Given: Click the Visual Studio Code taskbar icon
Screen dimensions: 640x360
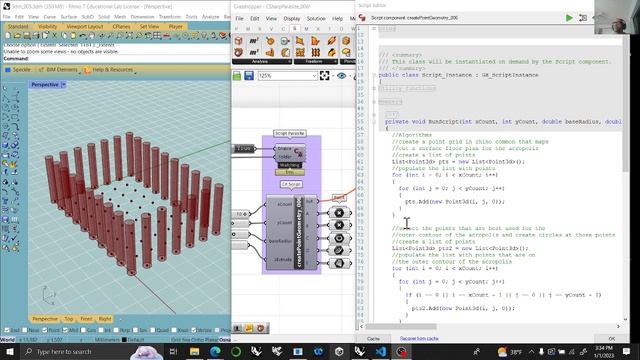Looking at the screenshot, I should click(x=380, y=351).
